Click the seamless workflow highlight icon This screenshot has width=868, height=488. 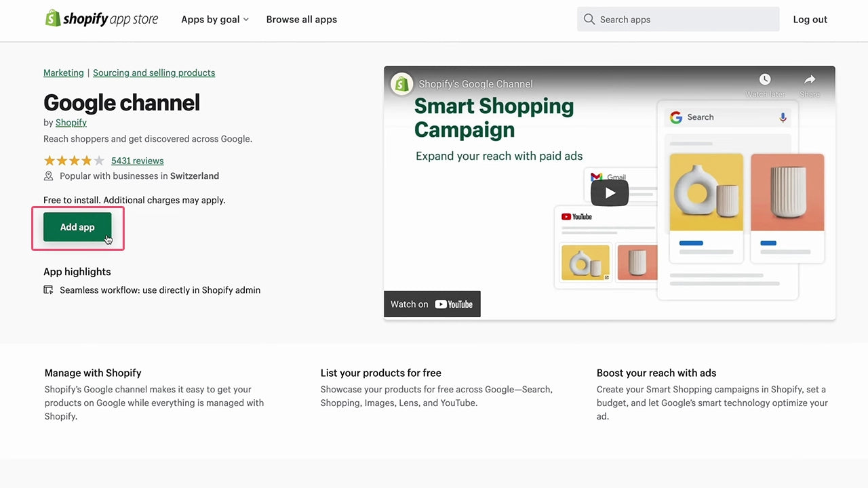click(x=48, y=290)
